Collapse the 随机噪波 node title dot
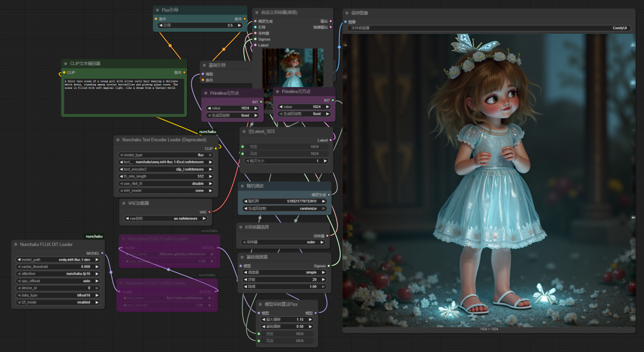Viewport: 644px width, 352px height. tap(242, 186)
